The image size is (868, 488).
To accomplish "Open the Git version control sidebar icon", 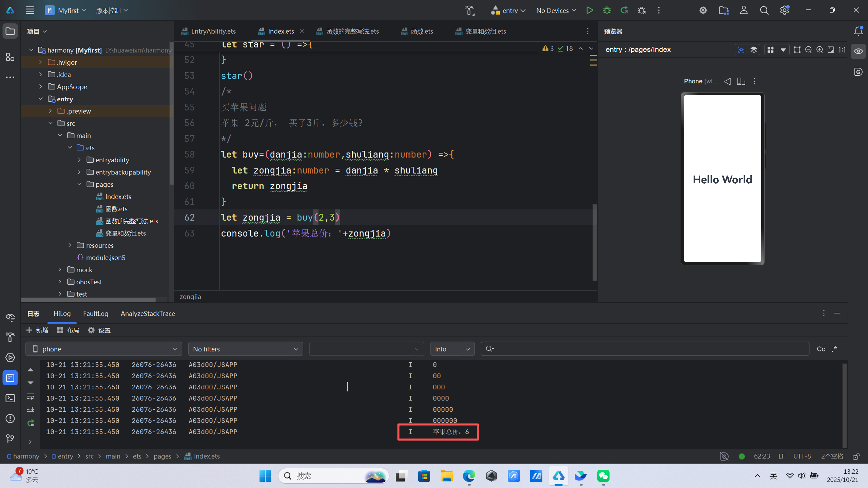I will pyautogui.click(x=10, y=439).
